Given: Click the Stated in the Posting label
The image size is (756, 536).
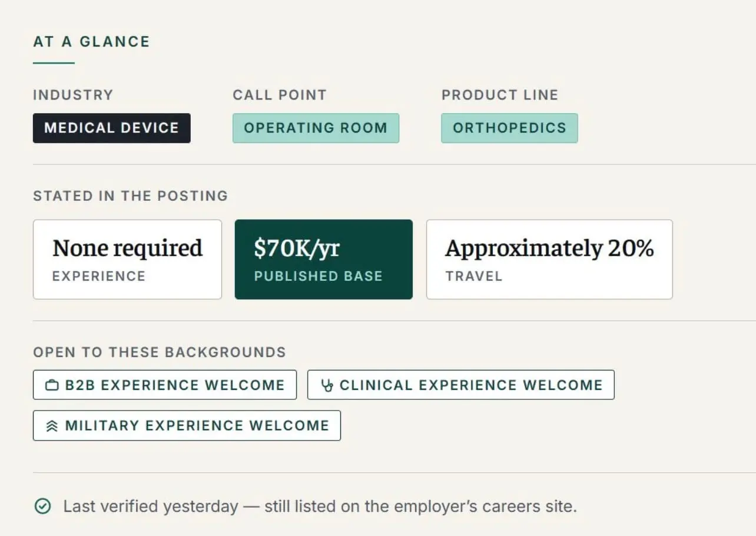Looking at the screenshot, I should coord(130,196).
